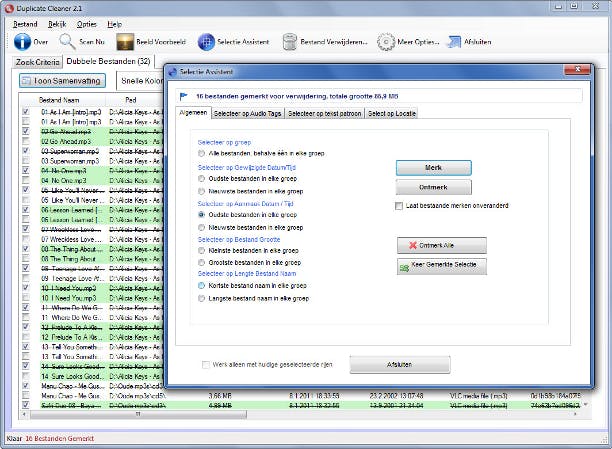Open the Selecteer op tekst patroon tab
Viewport: 612px width, 449px height.
tap(324, 114)
